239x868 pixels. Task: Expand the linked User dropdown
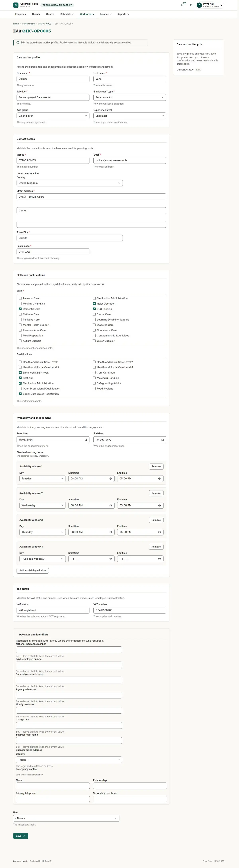coord(66,819)
